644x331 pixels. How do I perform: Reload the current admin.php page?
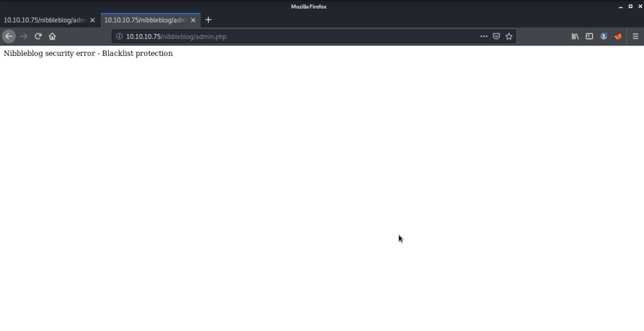coord(38,36)
